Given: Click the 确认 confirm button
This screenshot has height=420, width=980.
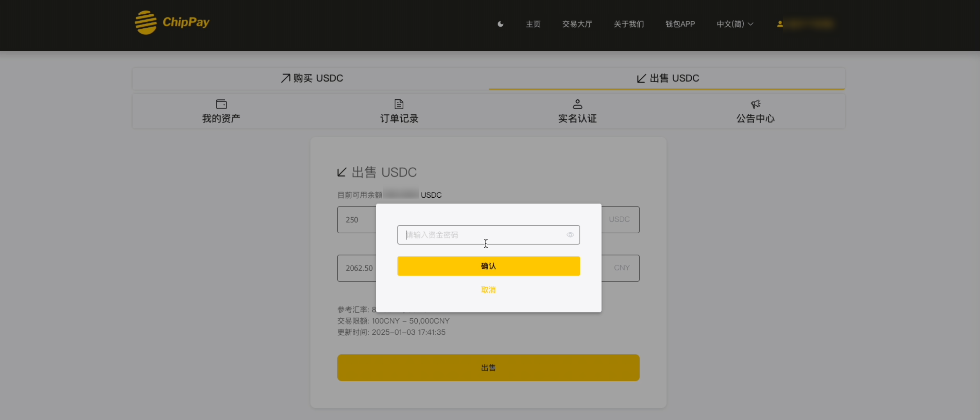Looking at the screenshot, I should [x=489, y=266].
